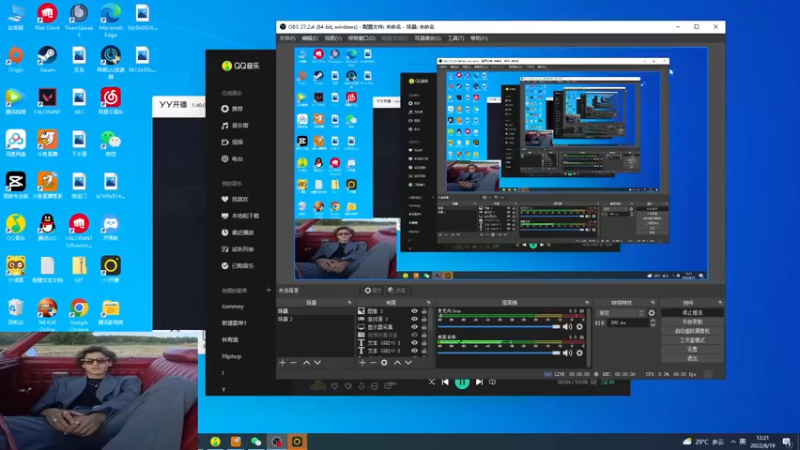Open the 渐变 transition dropdown
The height and width of the screenshot is (450, 800).
pyautogui.click(x=620, y=313)
